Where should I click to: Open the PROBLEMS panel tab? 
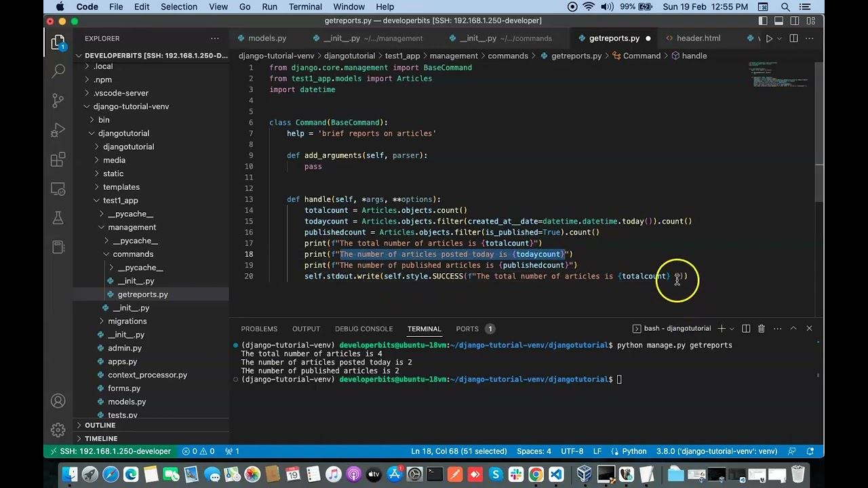point(259,329)
